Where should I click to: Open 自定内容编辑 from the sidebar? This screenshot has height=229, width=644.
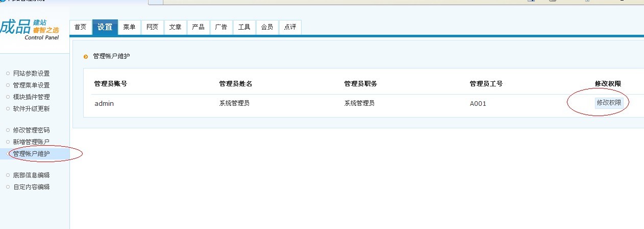31,187
